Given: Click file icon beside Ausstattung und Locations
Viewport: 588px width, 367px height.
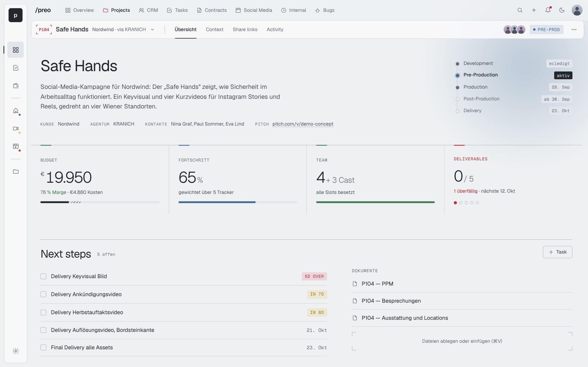Looking at the screenshot, I should (355, 318).
